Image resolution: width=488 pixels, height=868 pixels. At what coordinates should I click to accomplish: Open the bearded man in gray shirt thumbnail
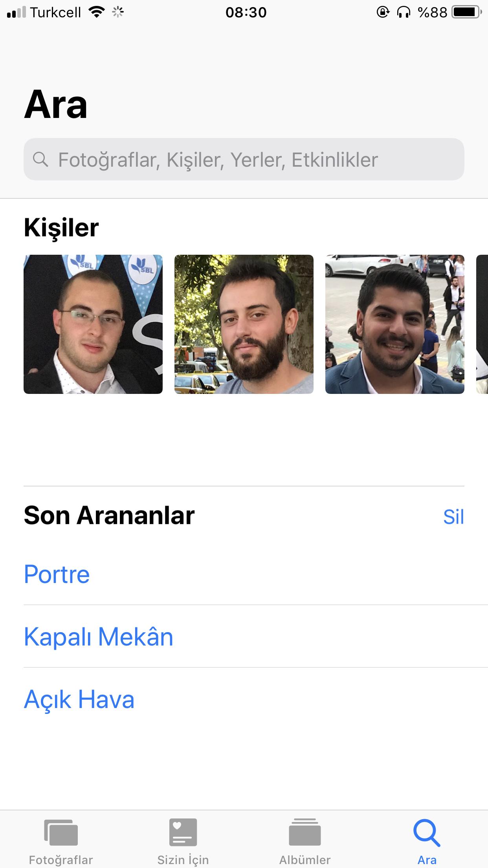[x=244, y=324]
